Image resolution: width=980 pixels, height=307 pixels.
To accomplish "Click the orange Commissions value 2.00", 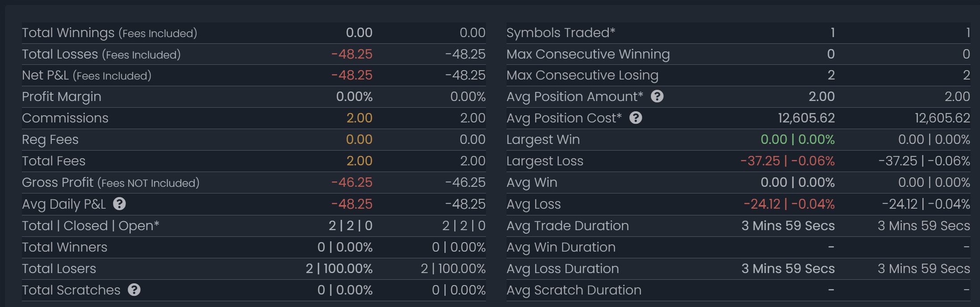I will [360, 118].
